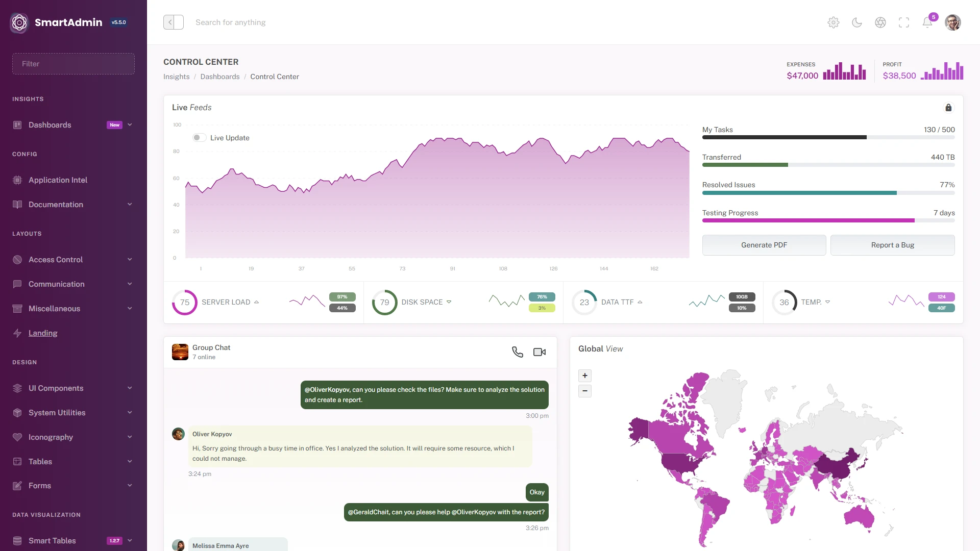Image resolution: width=980 pixels, height=551 pixels.
Task: Click the Profit sparkline chart
Action: (x=942, y=71)
